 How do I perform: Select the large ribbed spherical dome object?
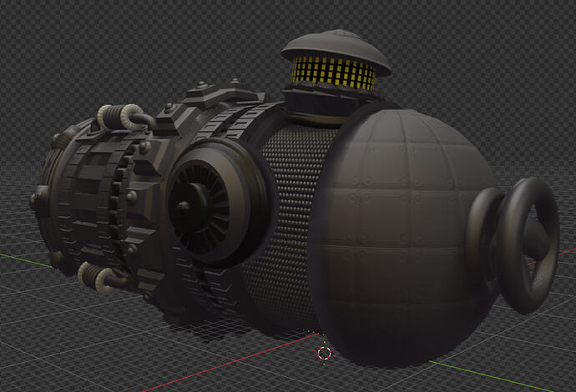(404, 237)
